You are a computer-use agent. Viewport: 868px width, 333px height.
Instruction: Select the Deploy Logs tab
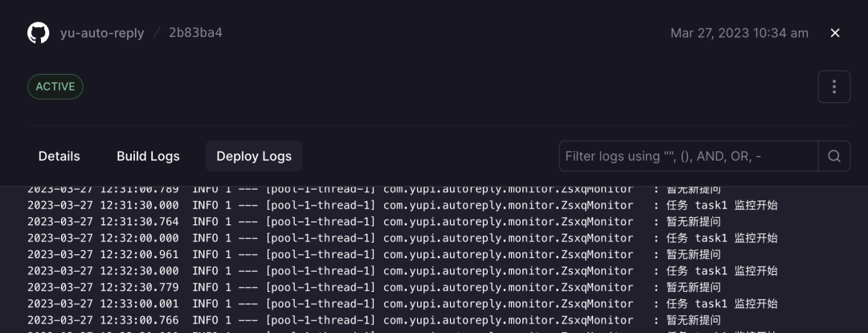(x=254, y=156)
